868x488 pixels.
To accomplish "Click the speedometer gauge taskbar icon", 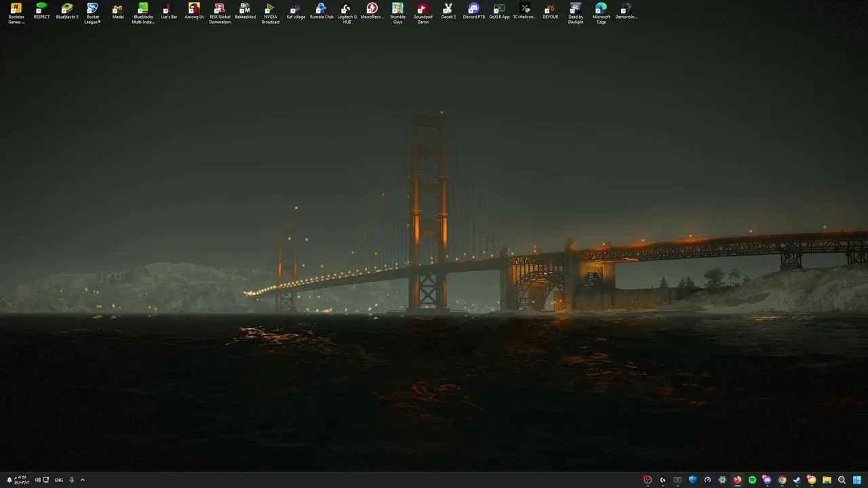I will 707,480.
